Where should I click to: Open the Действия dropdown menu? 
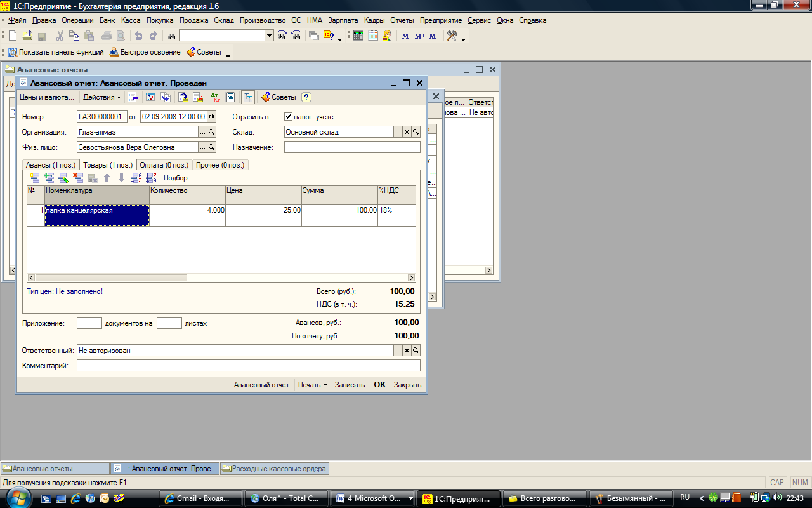[101, 97]
